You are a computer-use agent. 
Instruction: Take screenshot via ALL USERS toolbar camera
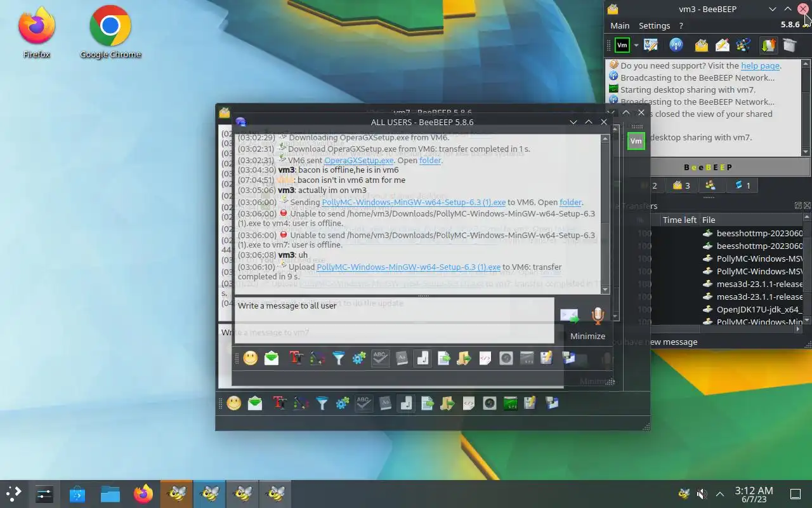click(x=506, y=359)
